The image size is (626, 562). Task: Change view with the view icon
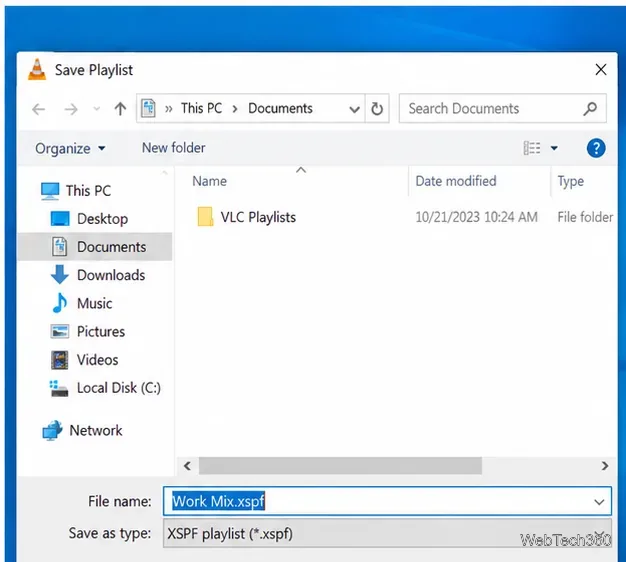point(532,148)
